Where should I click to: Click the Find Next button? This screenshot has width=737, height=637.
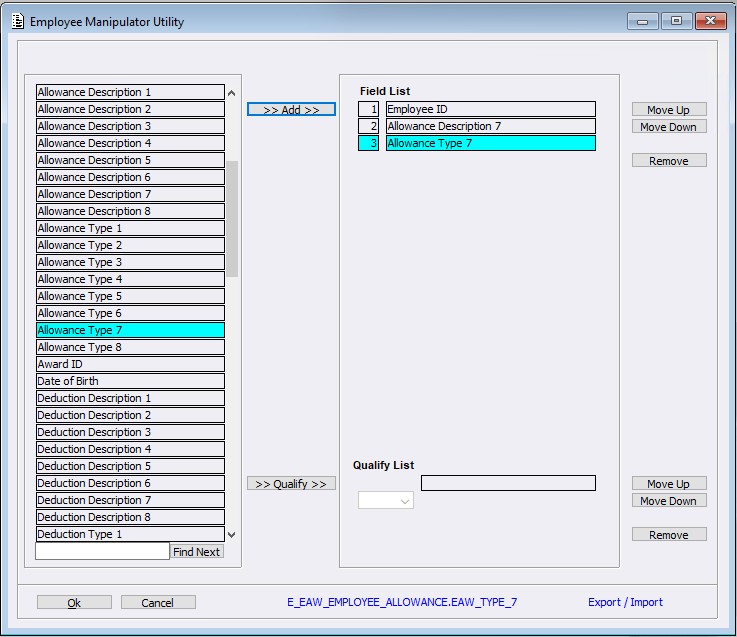pyautogui.click(x=196, y=552)
